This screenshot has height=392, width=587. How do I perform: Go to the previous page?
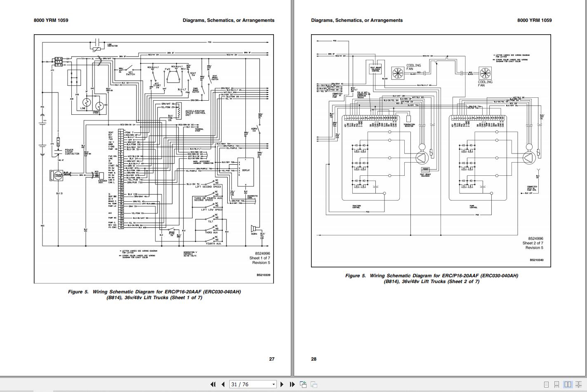[x=223, y=384]
